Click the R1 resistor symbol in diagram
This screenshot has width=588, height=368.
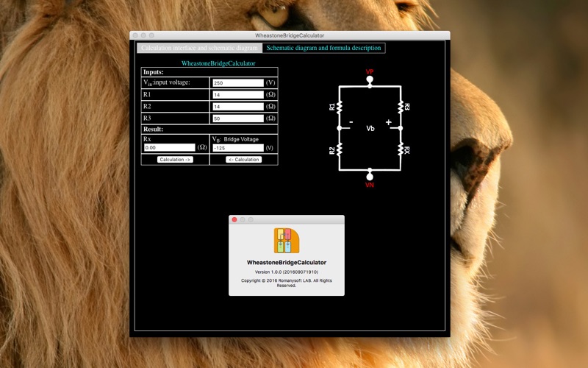340,107
